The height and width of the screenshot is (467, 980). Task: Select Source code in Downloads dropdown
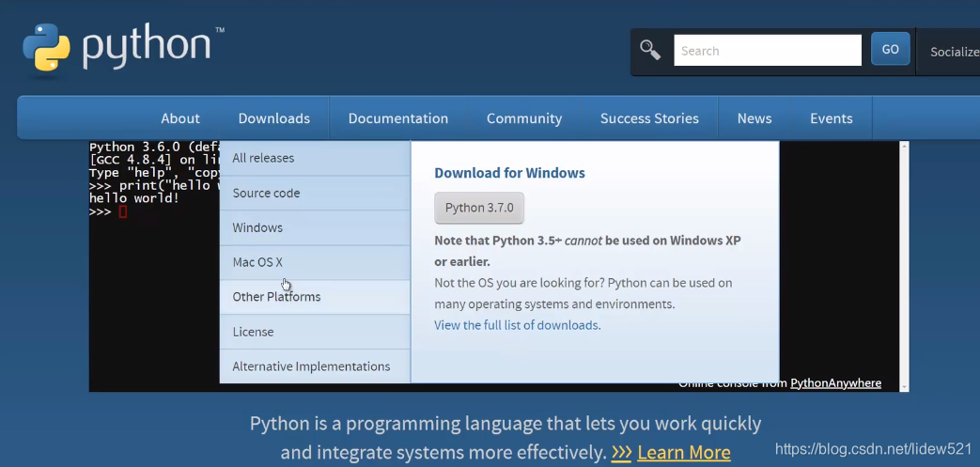click(315, 194)
